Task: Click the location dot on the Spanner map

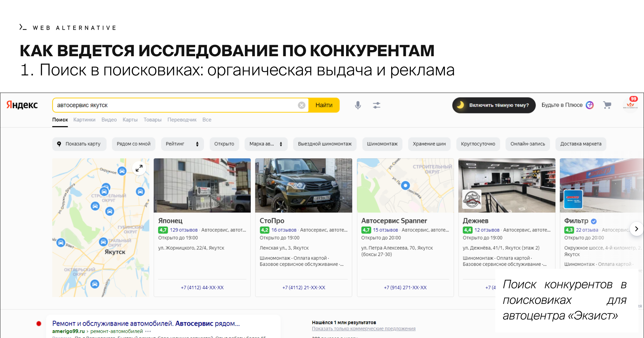Action: coord(405,185)
